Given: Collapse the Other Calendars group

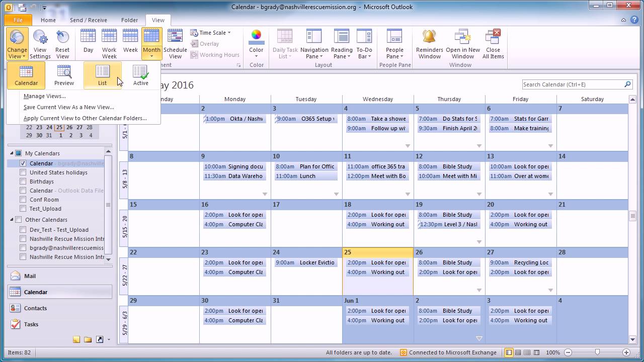Looking at the screenshot, I should pos(12,220).
